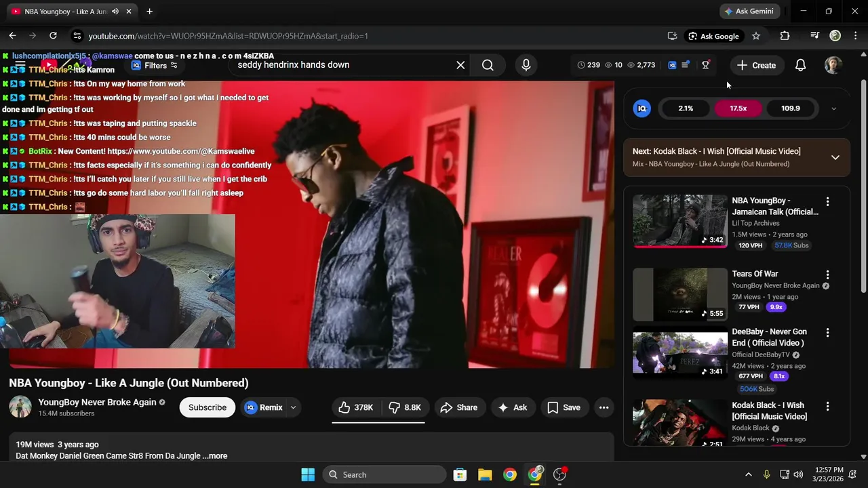This screenshot has width=868, height=488.
Task: Open vidIQ Filters button
Action: pyautogui.click(x=155, y=65)
